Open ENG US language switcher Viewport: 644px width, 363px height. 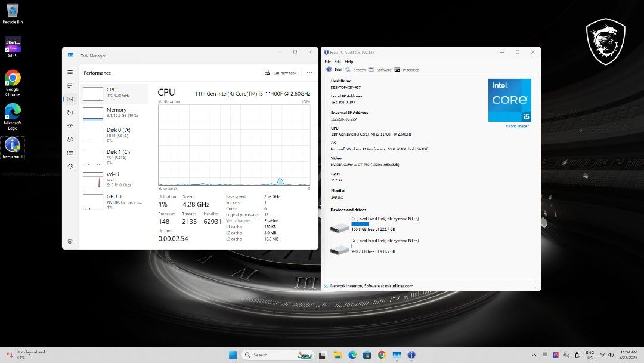point(590,355)
